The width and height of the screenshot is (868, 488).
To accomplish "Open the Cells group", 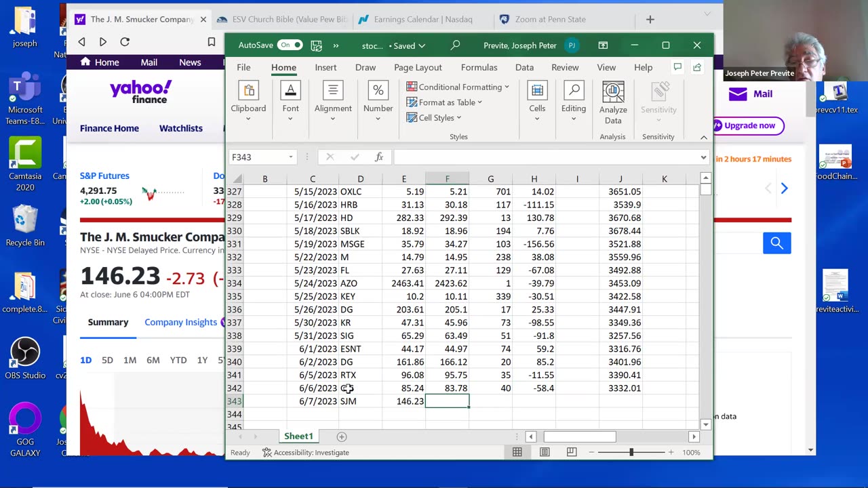I will [x=537, y=102].
